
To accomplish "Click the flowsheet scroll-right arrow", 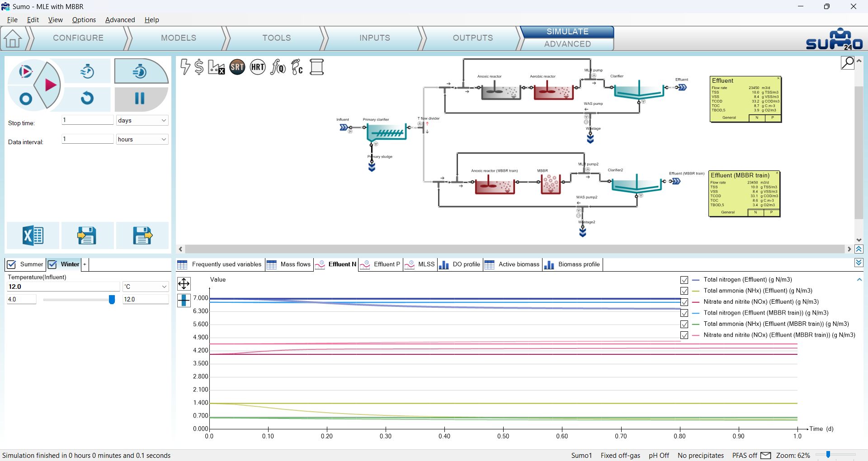I will [x=849, y=249].
